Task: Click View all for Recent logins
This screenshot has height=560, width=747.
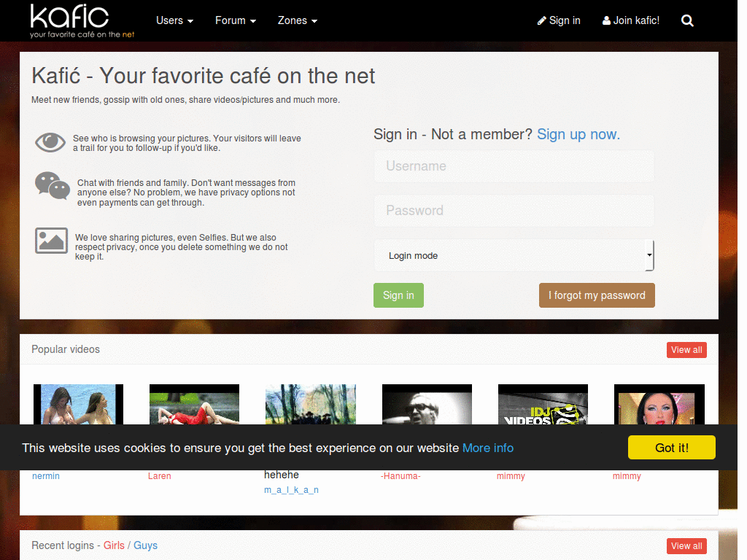Action: pyautogui.click(x=686, y=546)
